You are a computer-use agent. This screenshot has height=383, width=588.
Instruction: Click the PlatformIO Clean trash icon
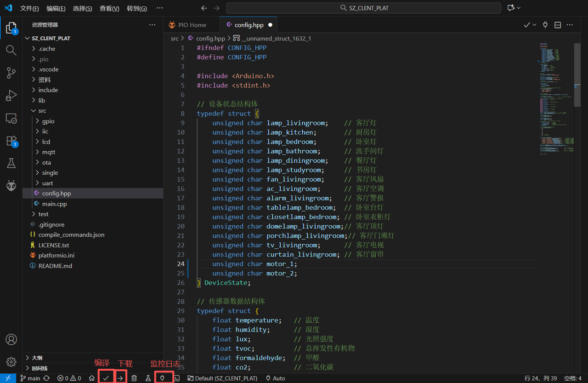tap(134, 378)
